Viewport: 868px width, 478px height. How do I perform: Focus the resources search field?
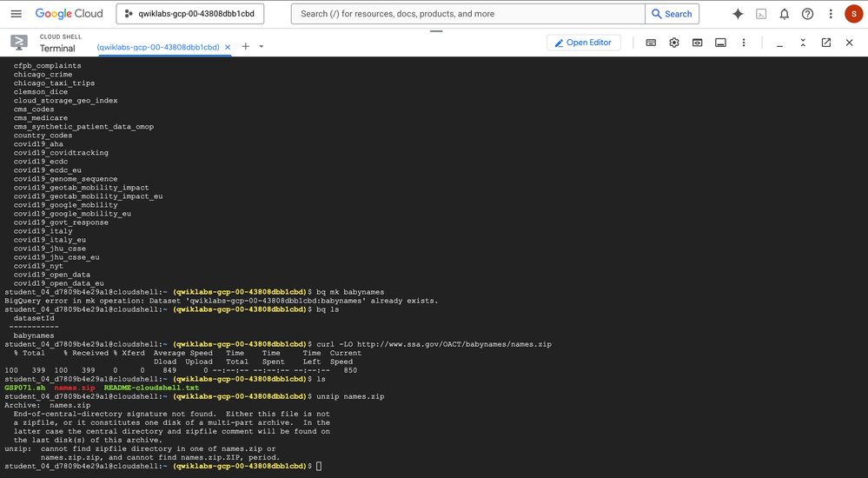point(467,14)
